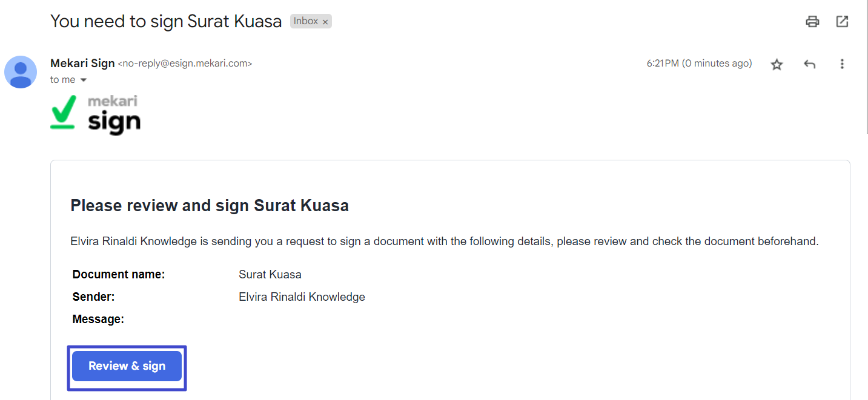Screen dimensions: 868x400
Task: Remove the Inbox label with the x
Action: point(325,22)
